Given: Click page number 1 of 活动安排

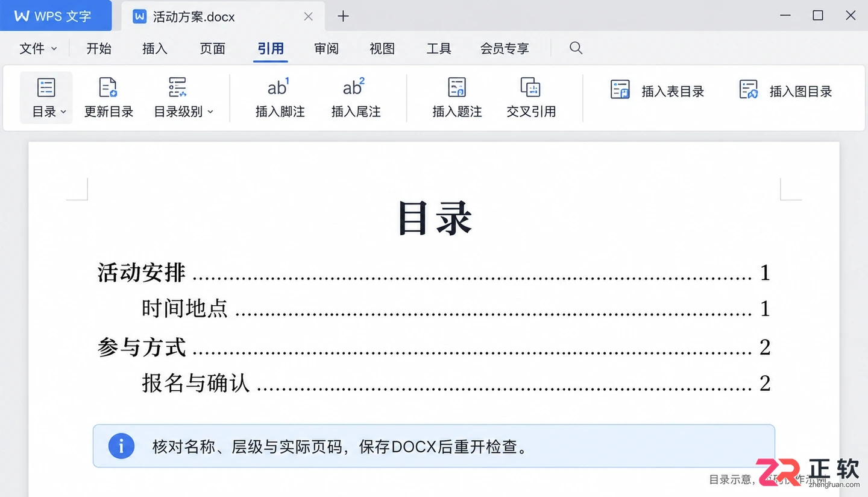Looking at the screenshot, I should tap(765, 273).
